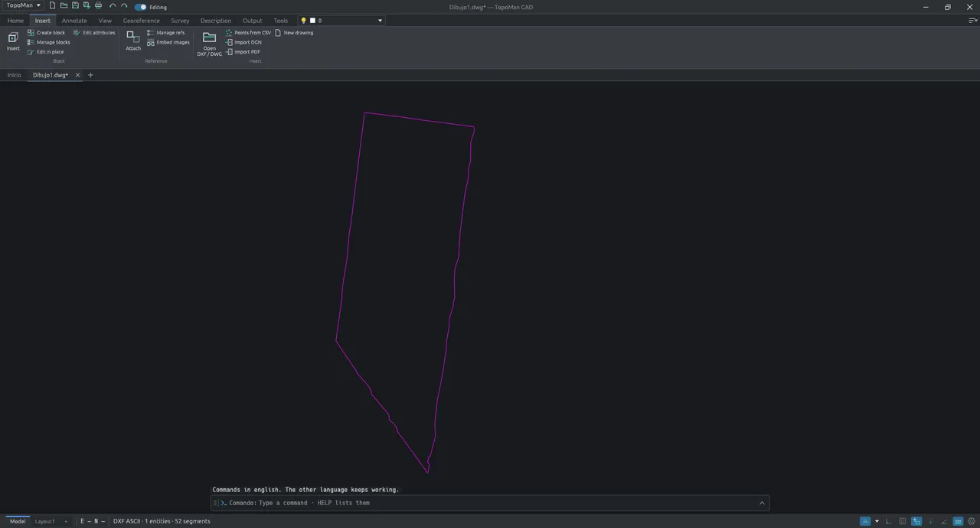
Task: Select the Output ribbon tab
Action: [x=252, y=21]
